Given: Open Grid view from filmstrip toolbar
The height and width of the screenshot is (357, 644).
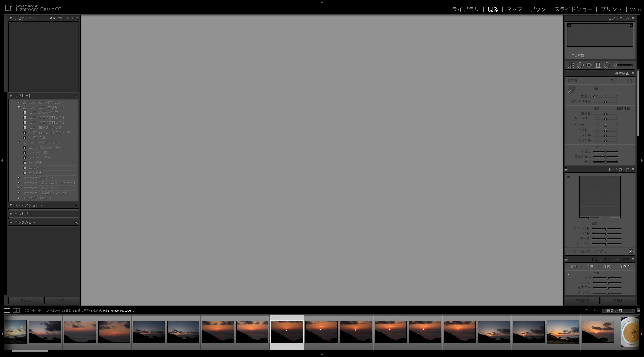Looking at the screenshot, I should click(x=27, y=311).
